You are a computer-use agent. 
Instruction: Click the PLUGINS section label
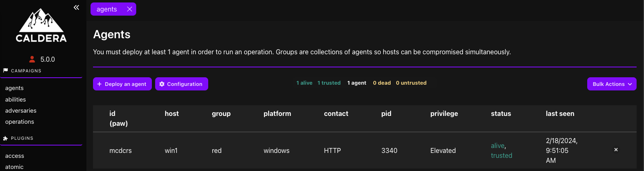coord(22,138)
